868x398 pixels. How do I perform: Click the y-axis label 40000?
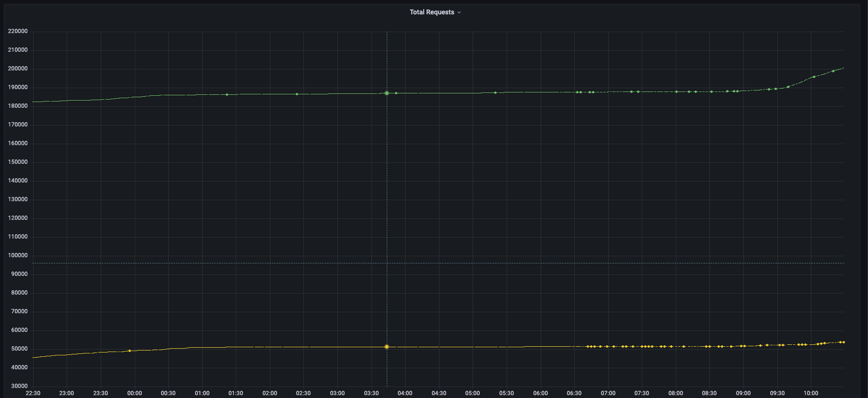point(20,367)
